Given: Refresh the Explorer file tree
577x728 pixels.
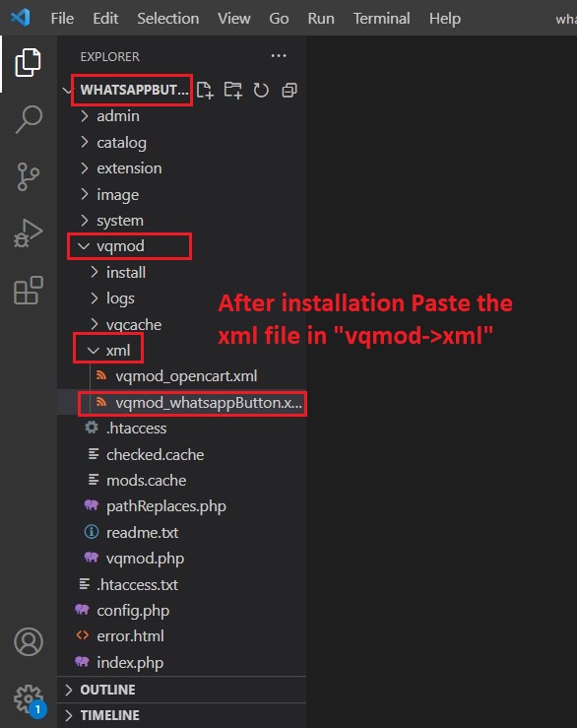Looking at the screenshot, I should (261, 90).
